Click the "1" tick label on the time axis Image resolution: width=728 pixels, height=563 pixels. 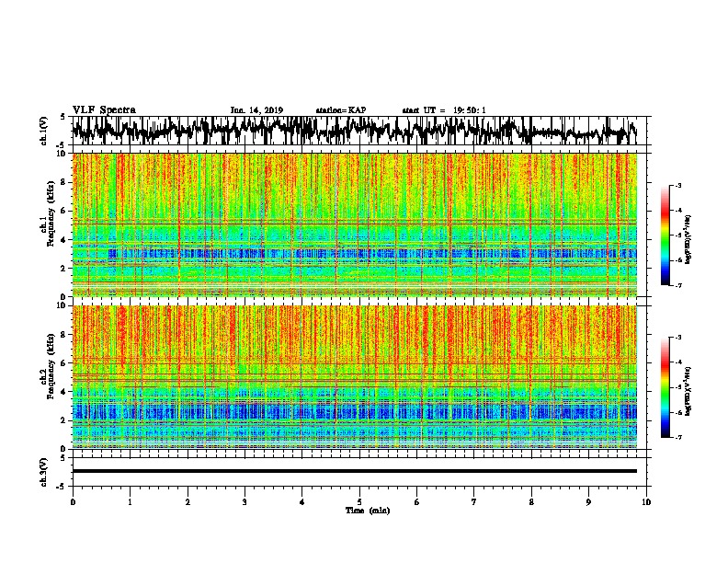point(131,502)
